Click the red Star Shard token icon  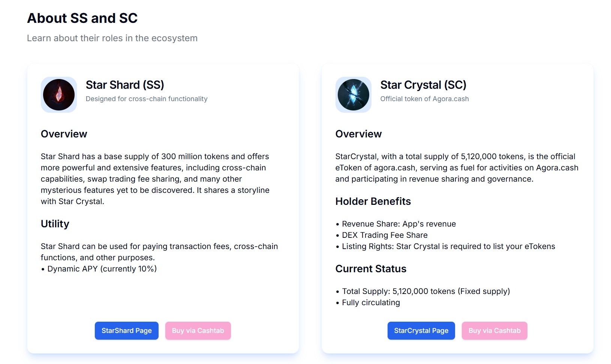[x=59, y=95]
